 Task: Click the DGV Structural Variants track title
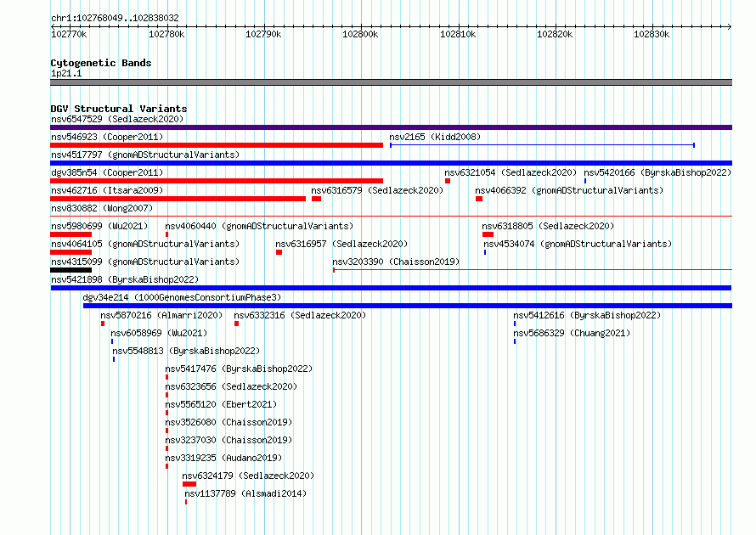[119, 109]
